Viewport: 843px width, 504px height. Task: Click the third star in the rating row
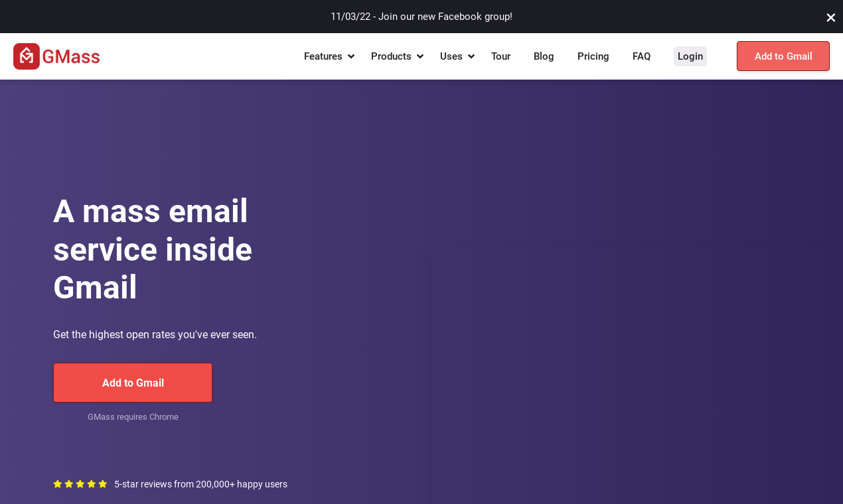coord(80,484)
